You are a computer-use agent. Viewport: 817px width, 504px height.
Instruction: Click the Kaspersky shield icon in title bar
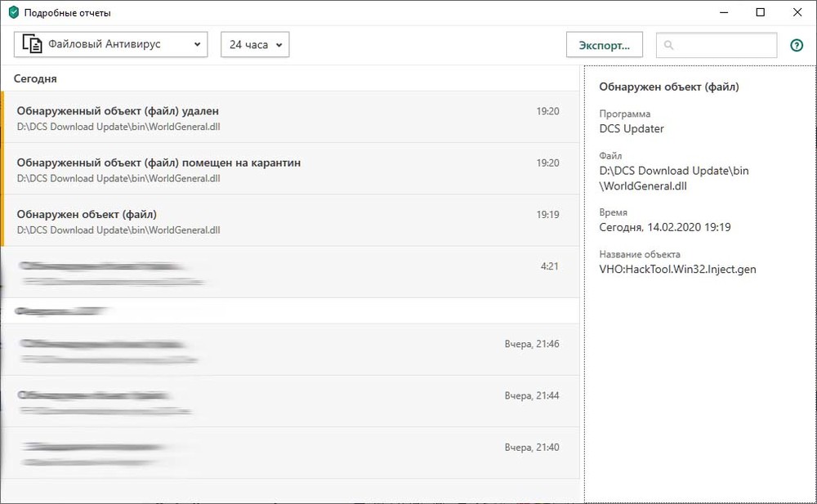12,13
